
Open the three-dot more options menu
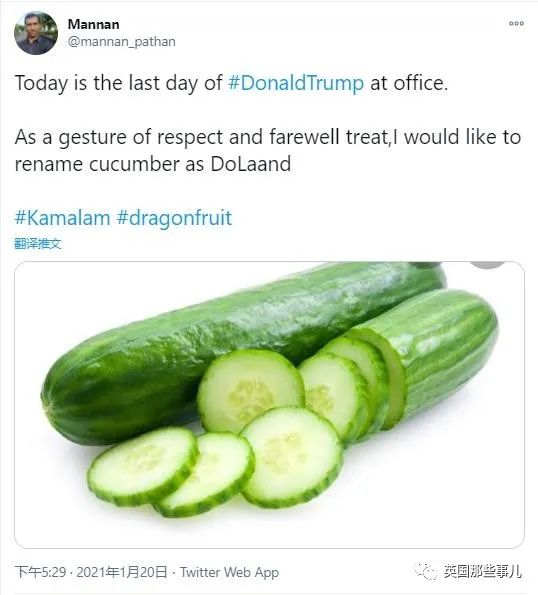click(516, 24)
